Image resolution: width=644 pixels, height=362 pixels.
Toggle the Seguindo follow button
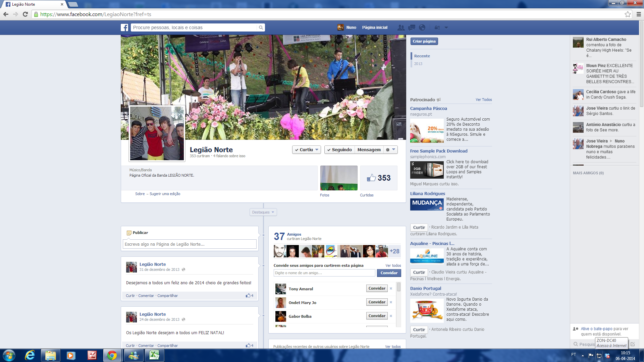tap(339, 150)
